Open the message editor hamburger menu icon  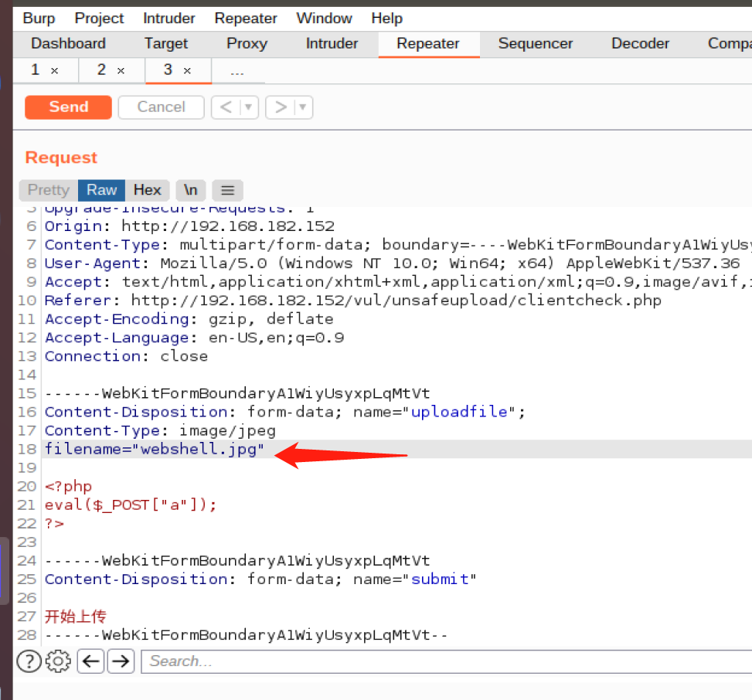[228, 190]
